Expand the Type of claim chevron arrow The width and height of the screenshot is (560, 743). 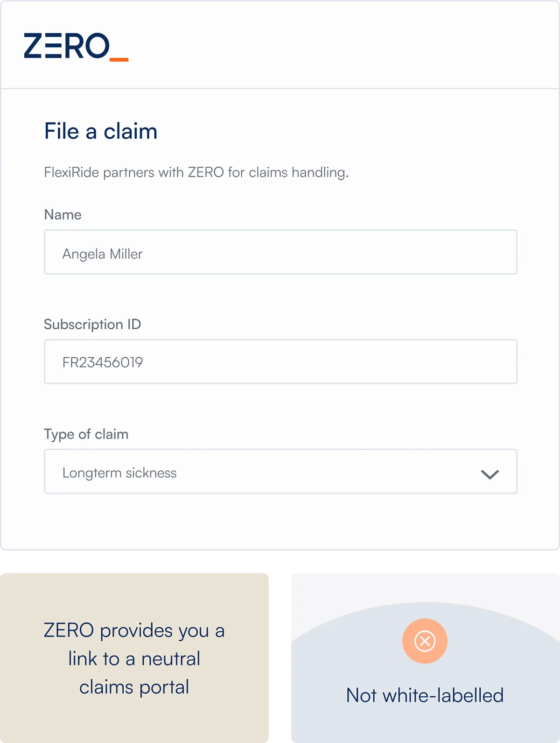(490, 474)
